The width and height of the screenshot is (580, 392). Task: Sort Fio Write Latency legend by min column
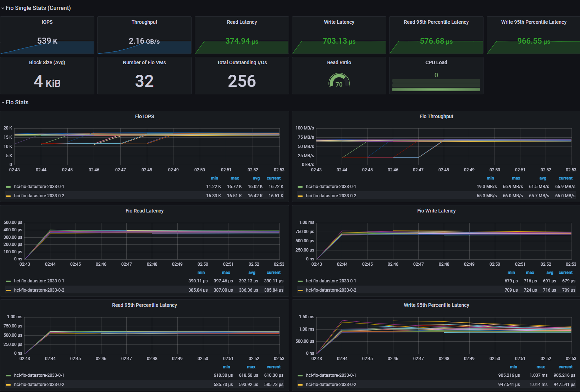pos(511,272)
